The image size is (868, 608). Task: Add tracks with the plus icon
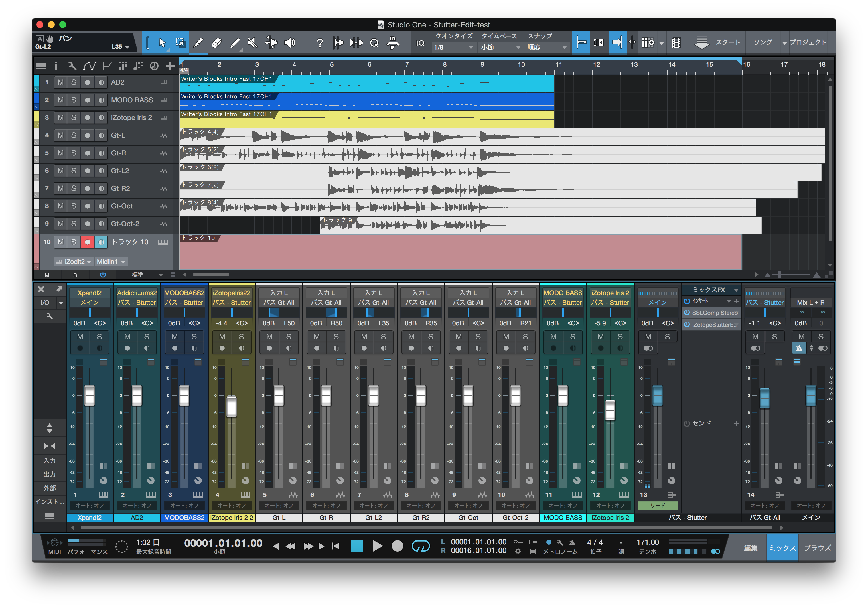[170, 66]
